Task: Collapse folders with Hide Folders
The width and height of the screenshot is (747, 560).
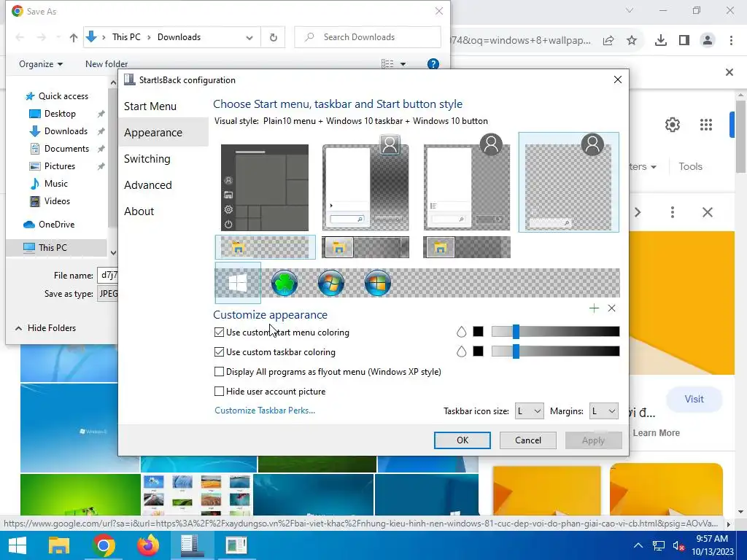Action: [45, 328]
